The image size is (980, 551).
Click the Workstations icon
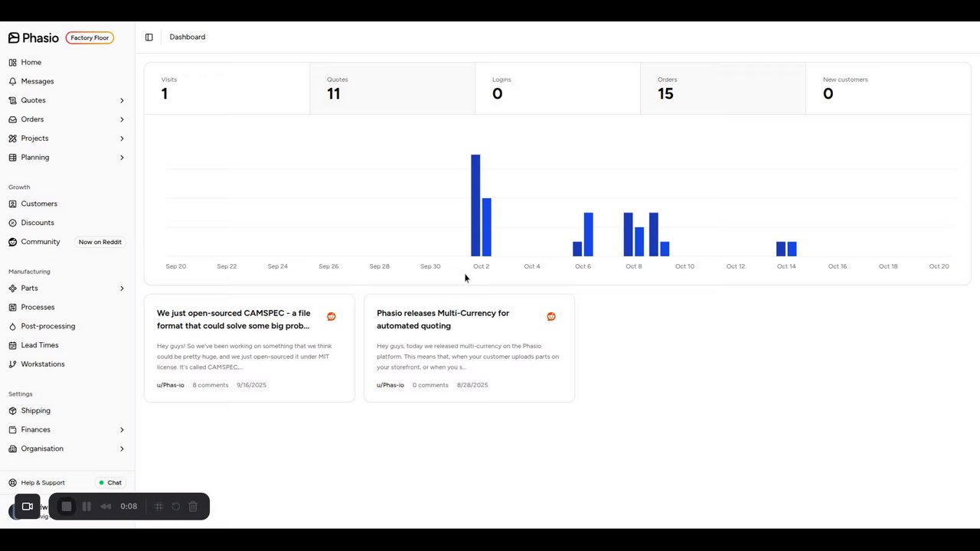point(13,364)
